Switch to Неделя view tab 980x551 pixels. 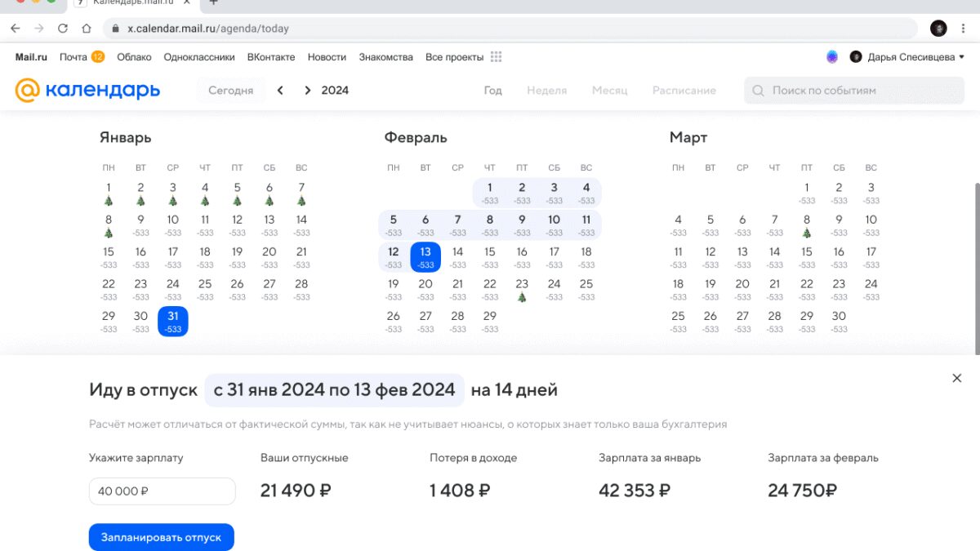point(546,91)
